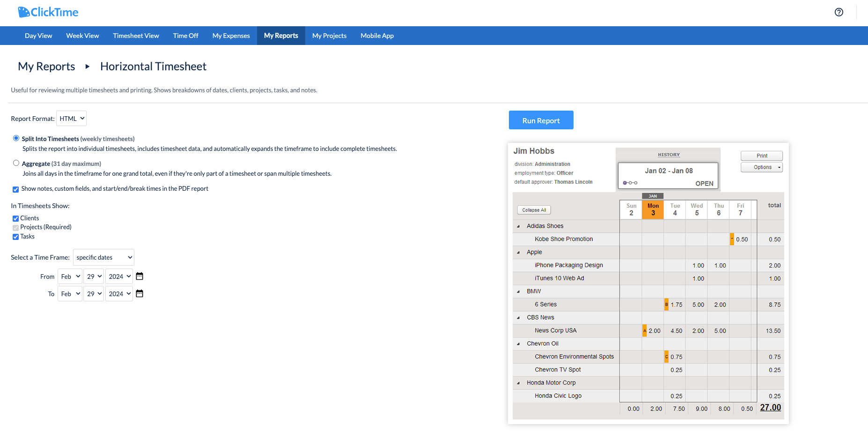Uncheck the Tasks checkbox
The width and height of the screenshot is (868, 441).
coord(15,237)
